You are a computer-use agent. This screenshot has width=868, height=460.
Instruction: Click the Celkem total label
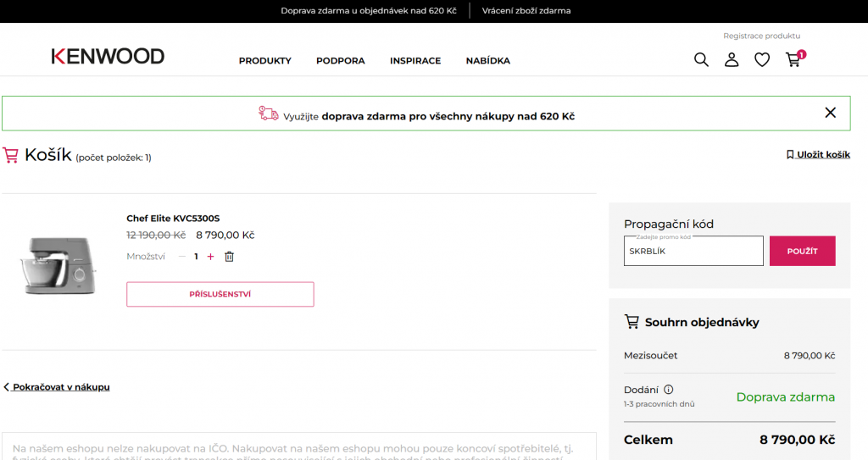point(648,440)
